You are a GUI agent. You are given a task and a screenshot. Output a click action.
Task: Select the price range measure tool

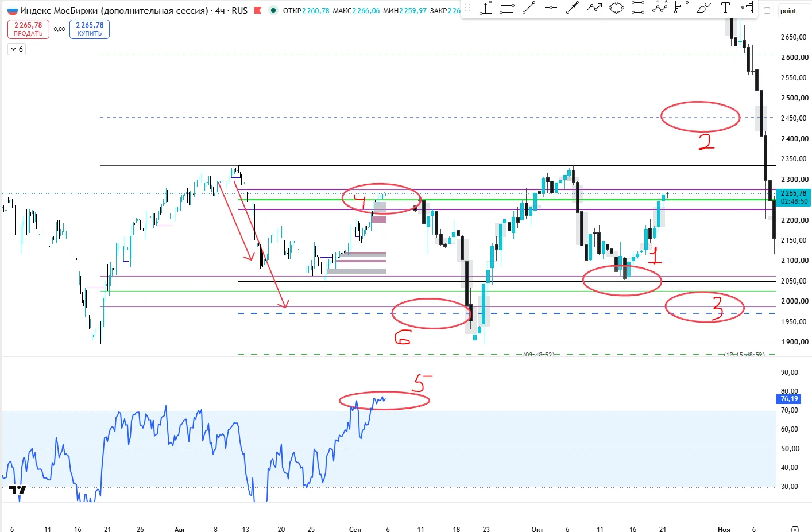tap(486, 8)
